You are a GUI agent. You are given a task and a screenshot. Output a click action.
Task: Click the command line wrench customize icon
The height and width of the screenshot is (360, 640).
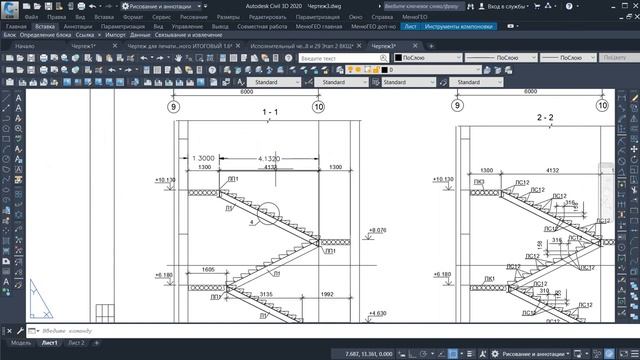(20, 331)
